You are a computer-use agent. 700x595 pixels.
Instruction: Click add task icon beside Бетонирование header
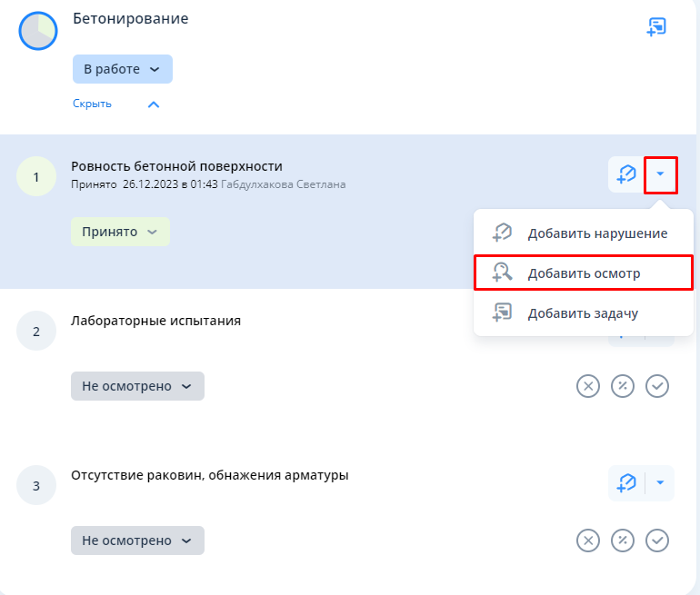(x=656, y=27)
